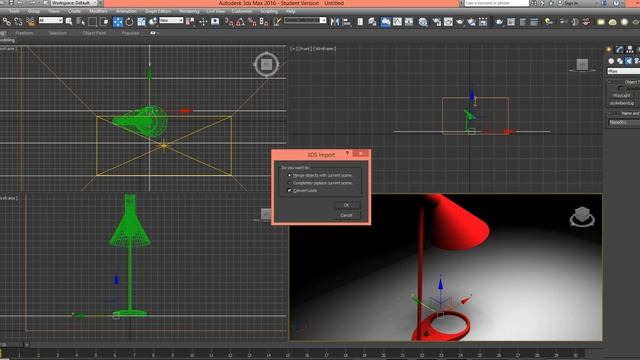640x360 pixels.
Task: Toggle Spinner Snap
Action: coord(264,22)
